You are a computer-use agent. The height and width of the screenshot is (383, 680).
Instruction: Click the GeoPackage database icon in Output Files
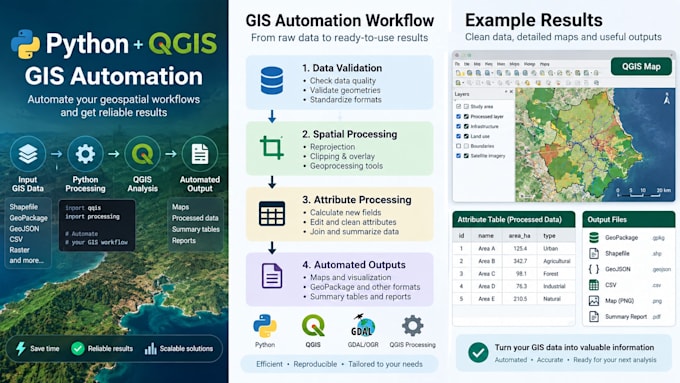coord(594,237)
